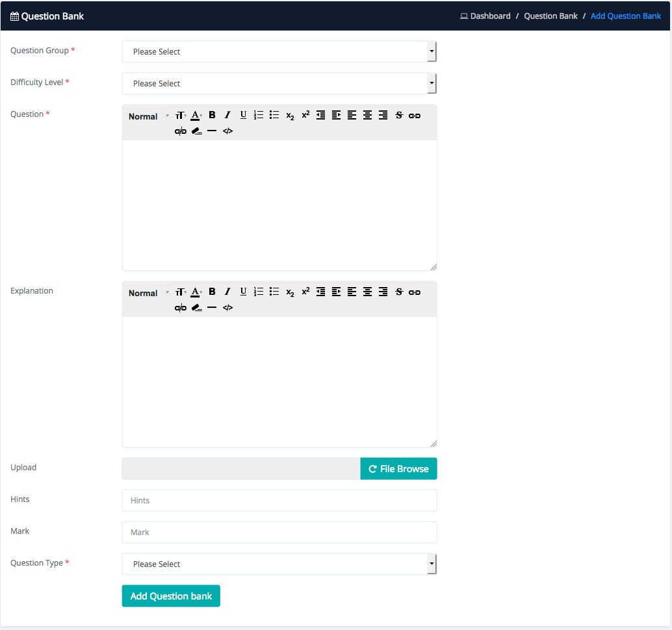Viewport: 672px width, 630px height.
Task: Open the Question Group dropdown
Action: [279, 52]
